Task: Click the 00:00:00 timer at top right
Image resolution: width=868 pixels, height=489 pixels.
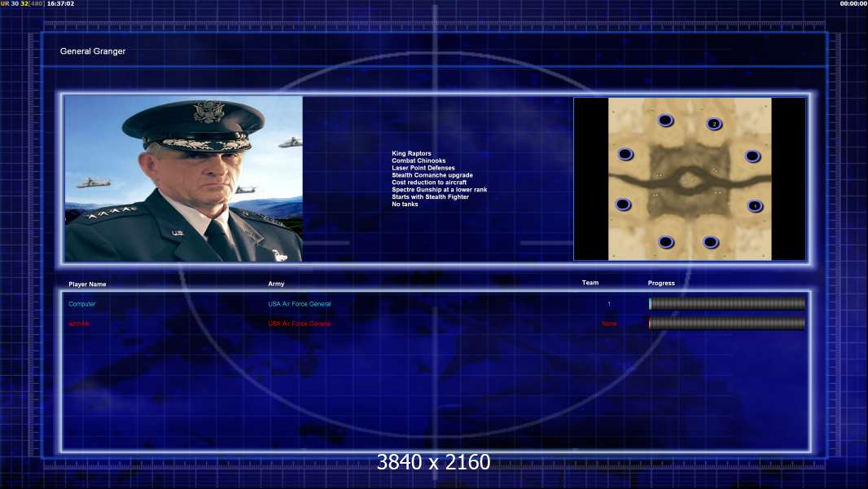Action: [853, 3]
